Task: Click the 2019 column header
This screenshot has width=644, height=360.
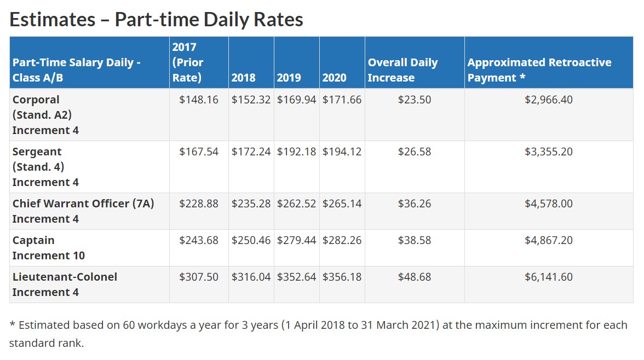Action: pyautogui.click(x=289, y=78)
